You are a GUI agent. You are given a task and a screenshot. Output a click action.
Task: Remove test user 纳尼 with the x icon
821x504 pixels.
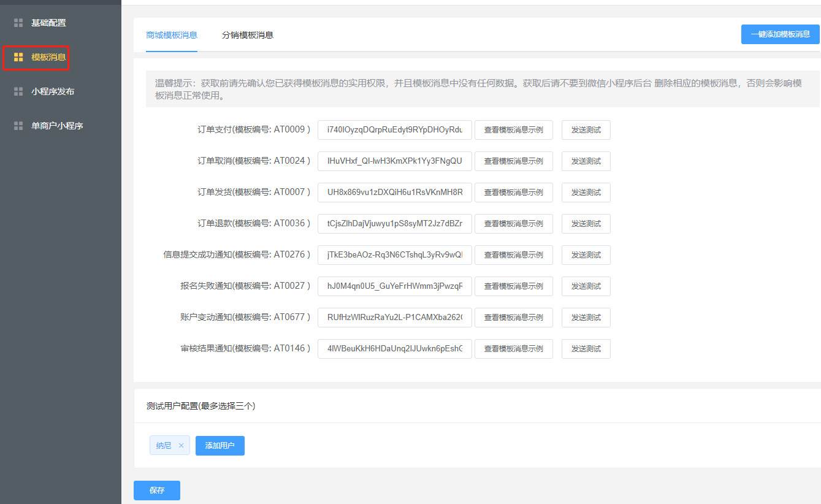pos(181,446)
